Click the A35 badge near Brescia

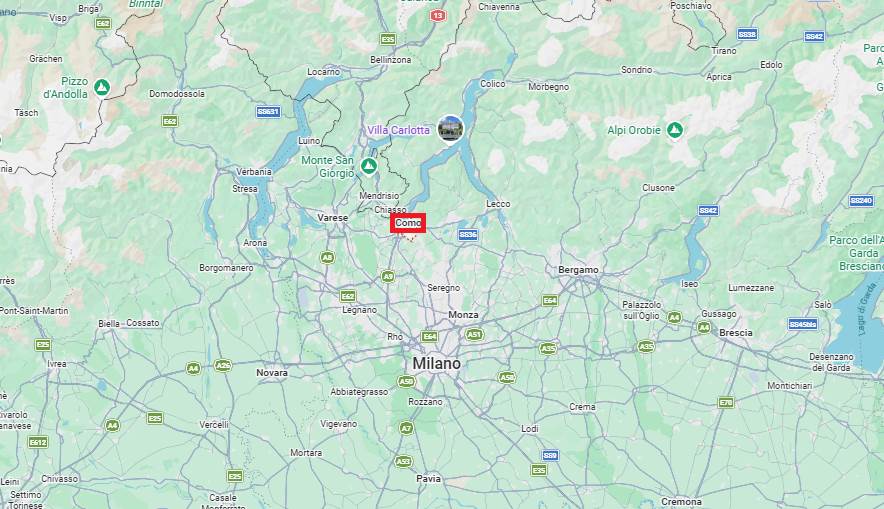[646, 346]
